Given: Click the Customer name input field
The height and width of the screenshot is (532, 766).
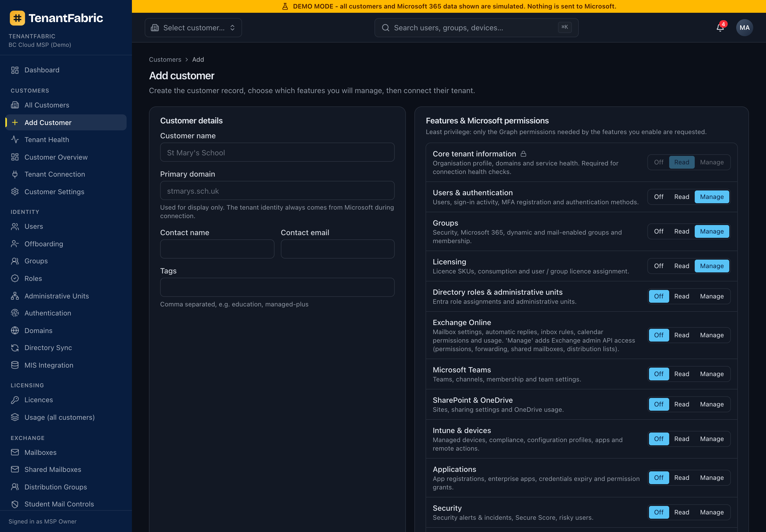Looking at the screenshot, I should [x=277, y=152].
